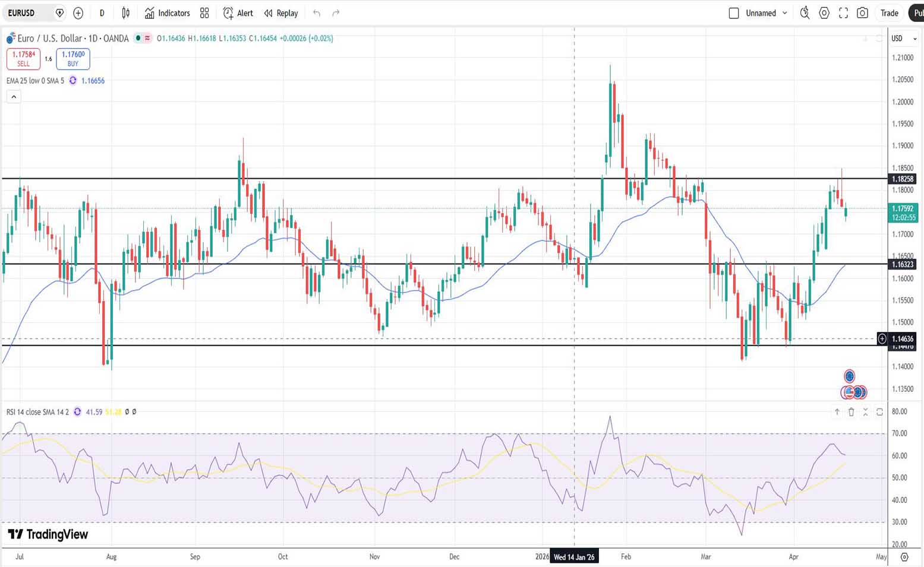Open the USD currency dropdown
924x567 pixels.
[x=903, y=39]
